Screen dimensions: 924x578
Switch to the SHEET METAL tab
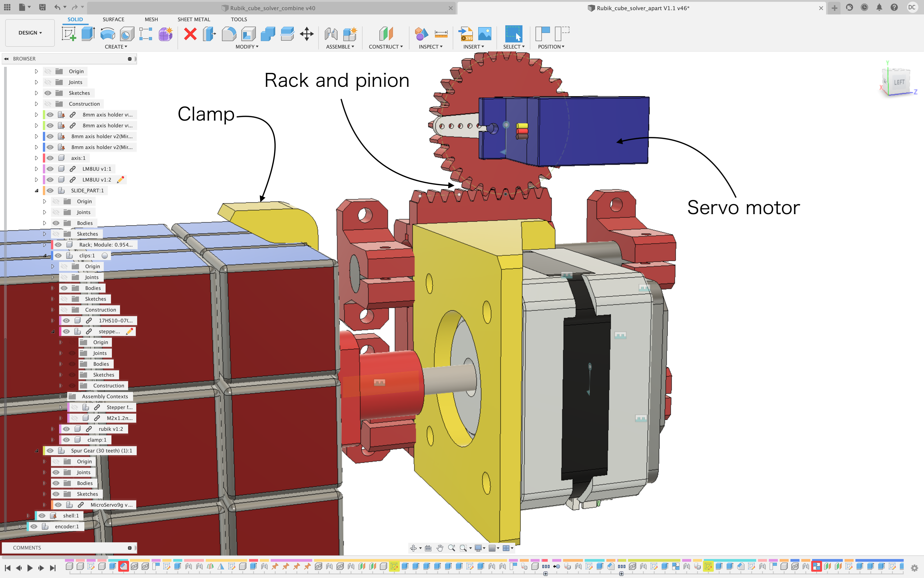click(x=194, y=19)
